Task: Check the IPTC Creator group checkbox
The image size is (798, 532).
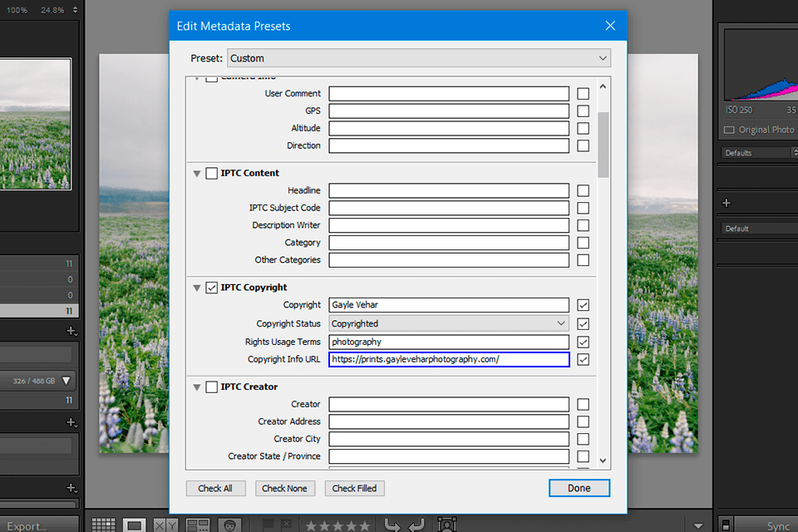Action: pos(212,387)
